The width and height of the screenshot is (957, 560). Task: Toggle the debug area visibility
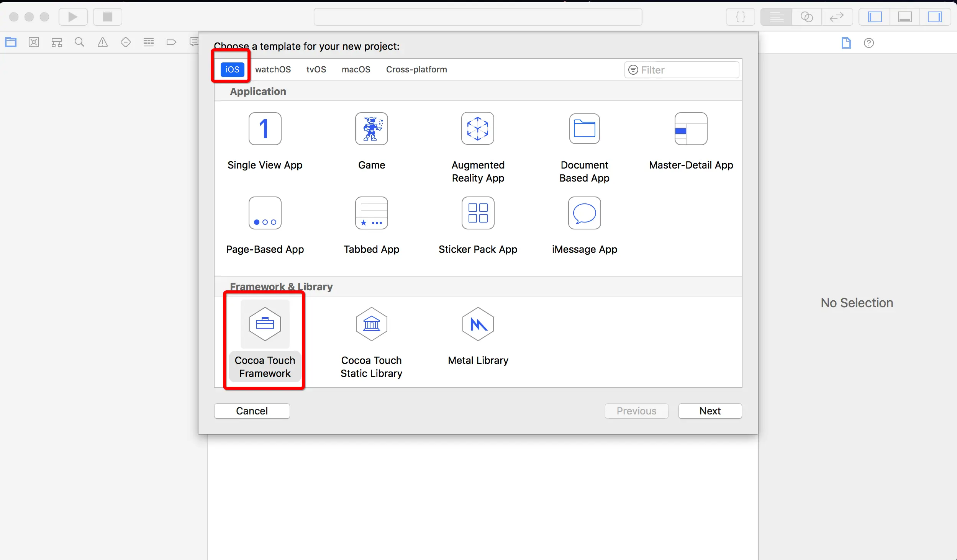pyautogui.click(x=905, y=17)
